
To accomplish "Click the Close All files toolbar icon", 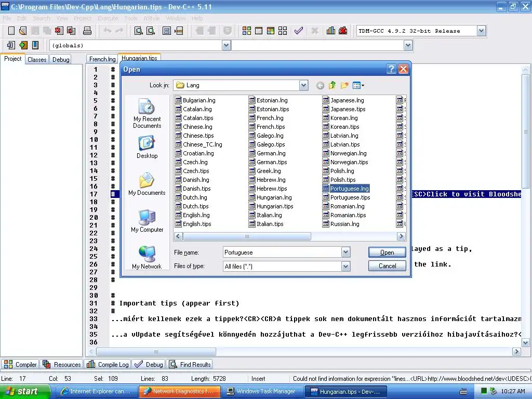I will [x=71, y=31].
